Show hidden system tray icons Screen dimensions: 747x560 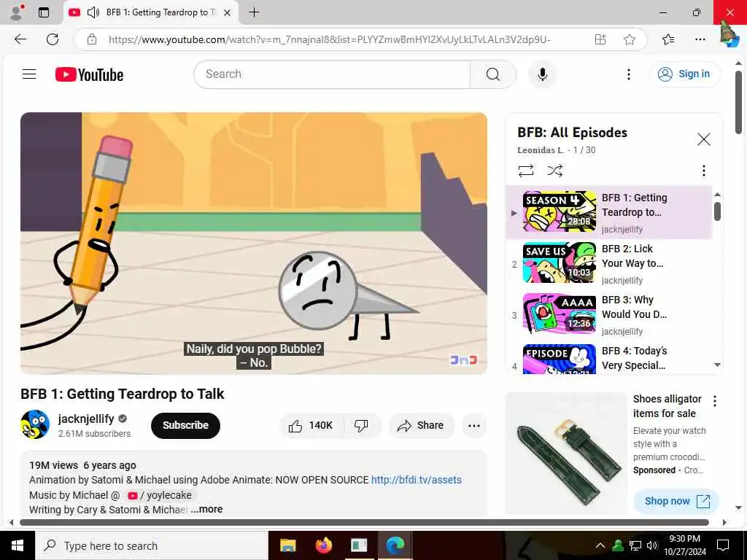pyautogui.click(x=600, y=545)
